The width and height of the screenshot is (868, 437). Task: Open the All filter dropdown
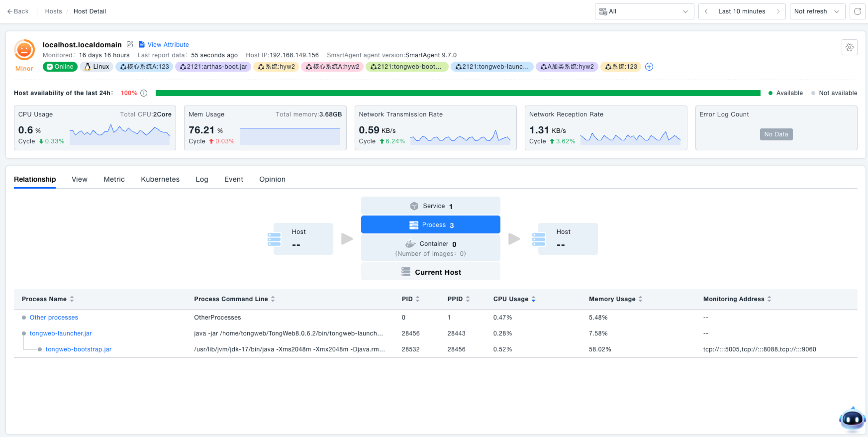click(644, 11)
